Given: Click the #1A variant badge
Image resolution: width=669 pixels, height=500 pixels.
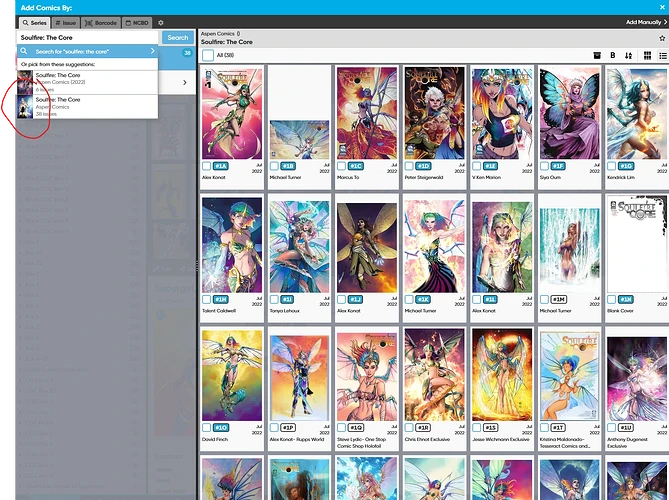Looking at the screenshot, I should [221, 166].
